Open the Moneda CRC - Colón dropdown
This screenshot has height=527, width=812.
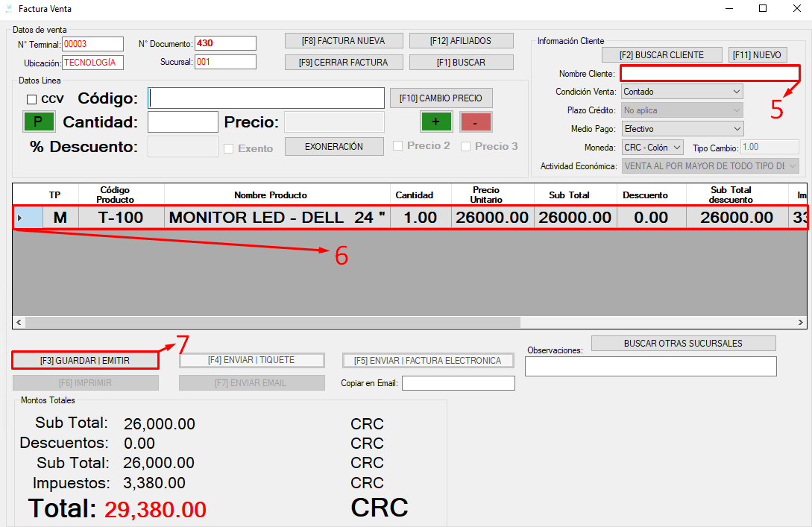point(652,148)
